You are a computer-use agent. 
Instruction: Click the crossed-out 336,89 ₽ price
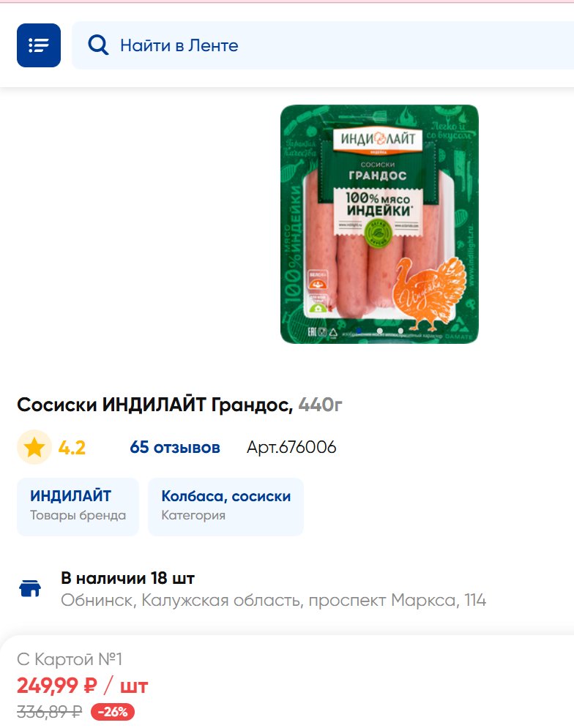click(x=49, y=712)
